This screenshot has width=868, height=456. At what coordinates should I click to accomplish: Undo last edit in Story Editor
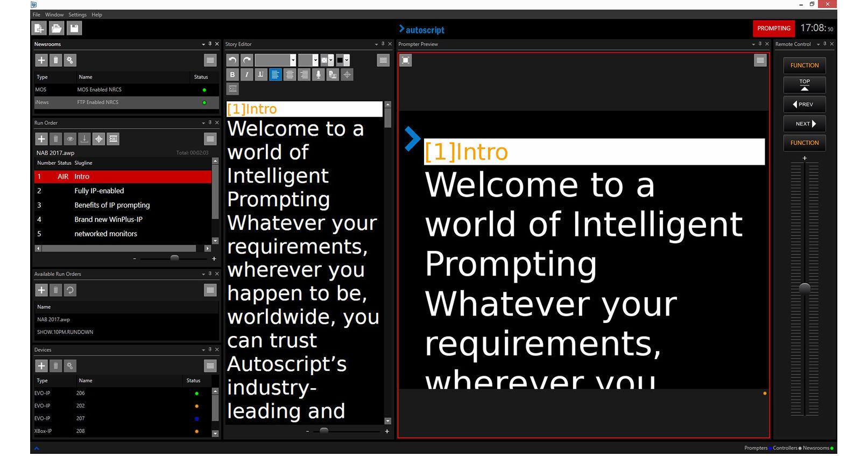pyautogui.click(x=232, y=60)
